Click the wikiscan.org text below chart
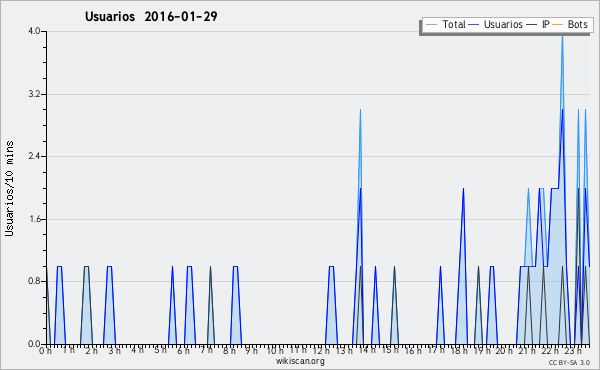The width and height of the screenshot is (600, 370). [300, 361]
